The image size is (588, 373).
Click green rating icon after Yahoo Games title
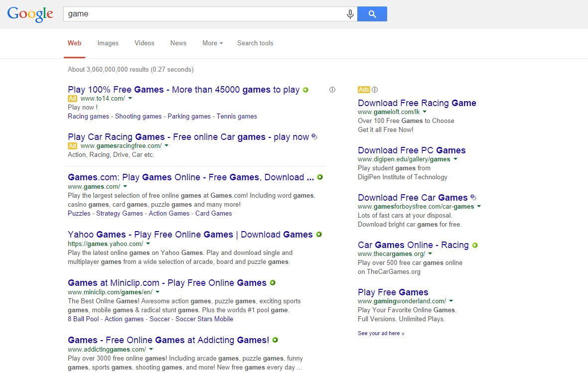click(319, 234)
